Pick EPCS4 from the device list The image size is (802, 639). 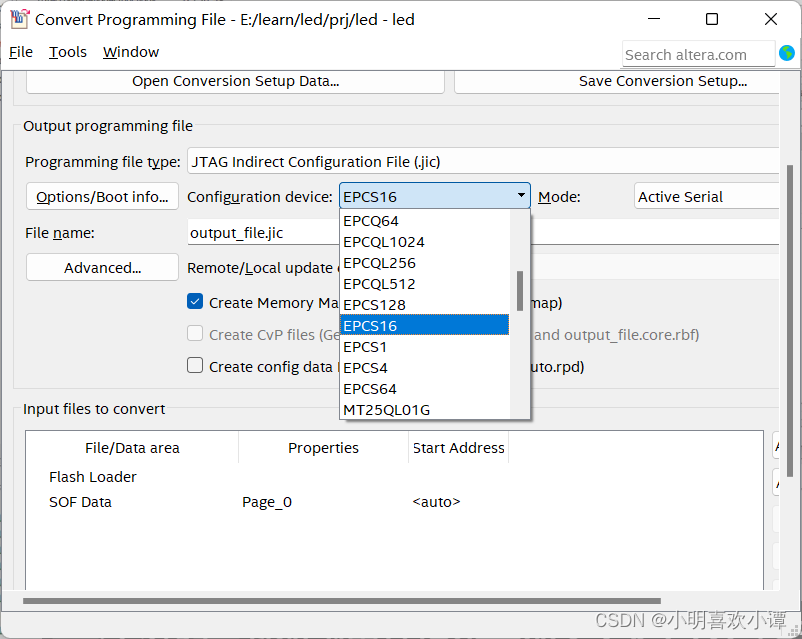coord(425,368)
